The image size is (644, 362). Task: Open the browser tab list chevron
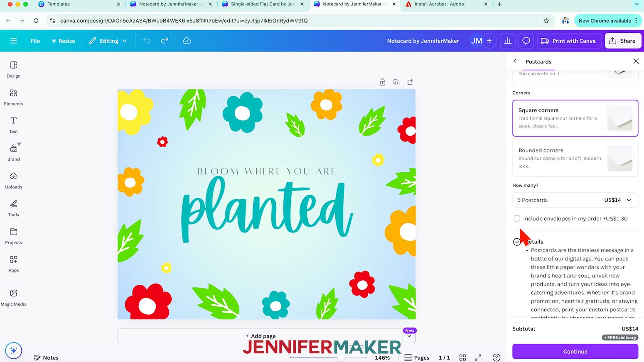coord(636,4)
